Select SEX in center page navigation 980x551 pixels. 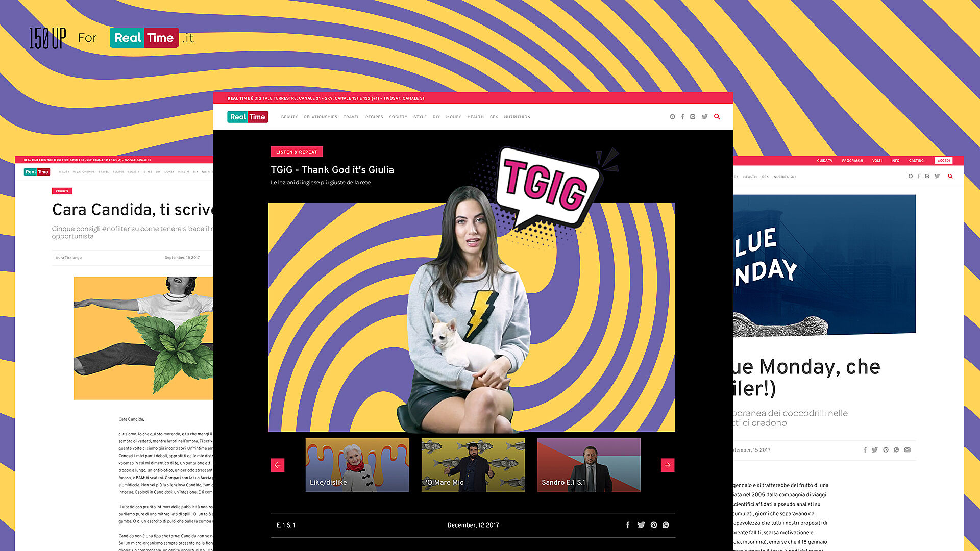(x=494, y=117)
